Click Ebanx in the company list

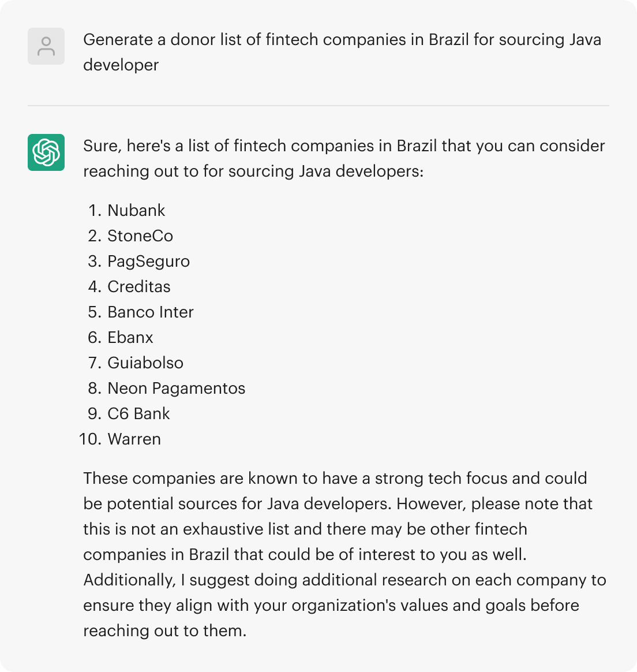(x=130, y=337)
